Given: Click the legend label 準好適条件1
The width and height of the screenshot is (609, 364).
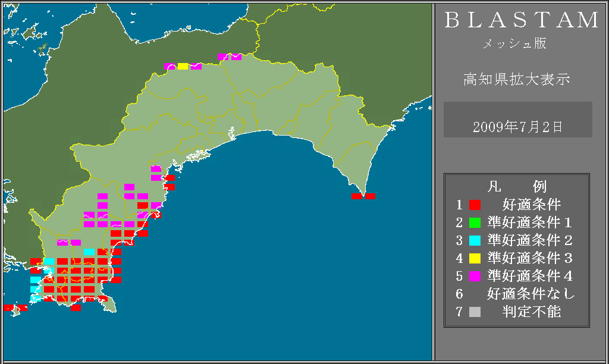Looking at the screenshot, I should point(530,222).
